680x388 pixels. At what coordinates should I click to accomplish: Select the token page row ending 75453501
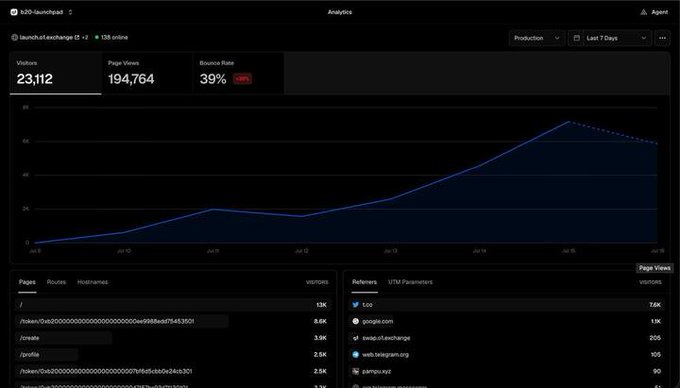(x=173, y=321)
